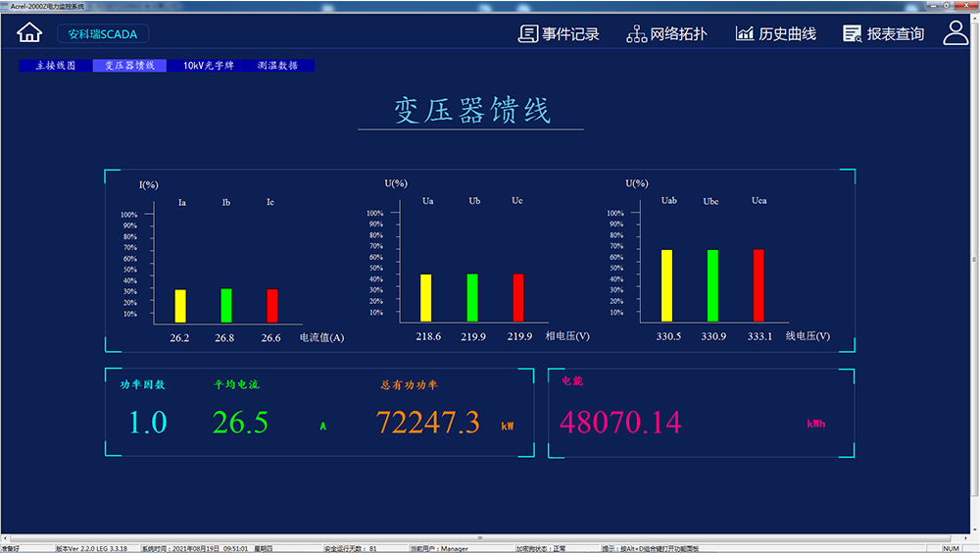Viewport: 980px width, 553px height.
Task: Click the user account profile icon
Action: 955,33
